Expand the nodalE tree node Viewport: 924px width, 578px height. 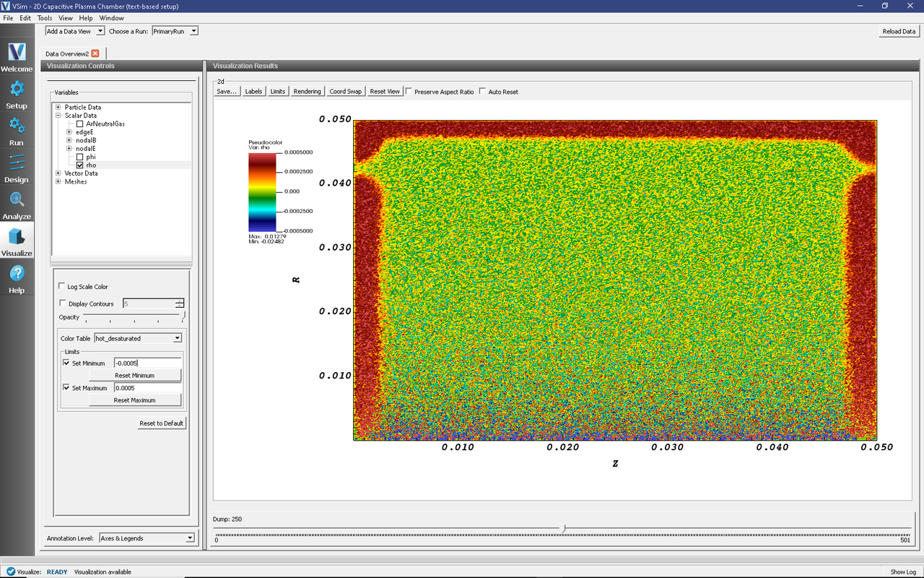pyautogui.click(x=69, y=149)
